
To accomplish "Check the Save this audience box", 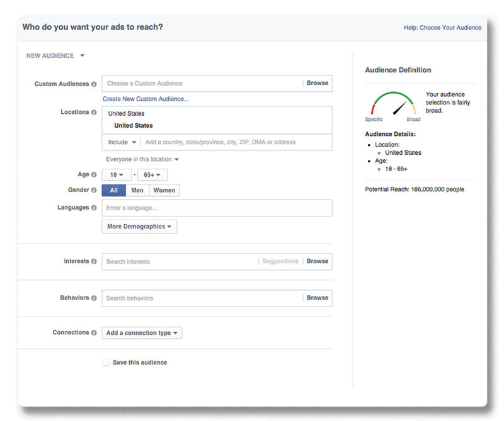I will click(x=106, y=362).
